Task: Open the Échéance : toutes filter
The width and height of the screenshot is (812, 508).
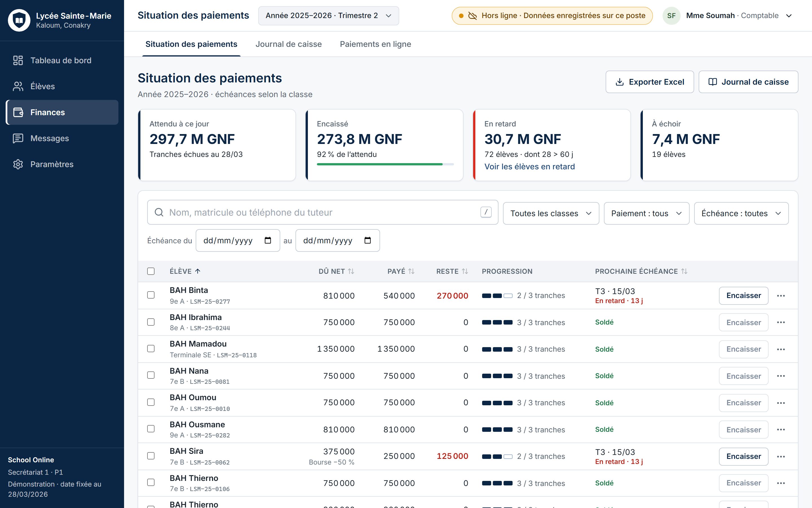Action: [741, 213]
